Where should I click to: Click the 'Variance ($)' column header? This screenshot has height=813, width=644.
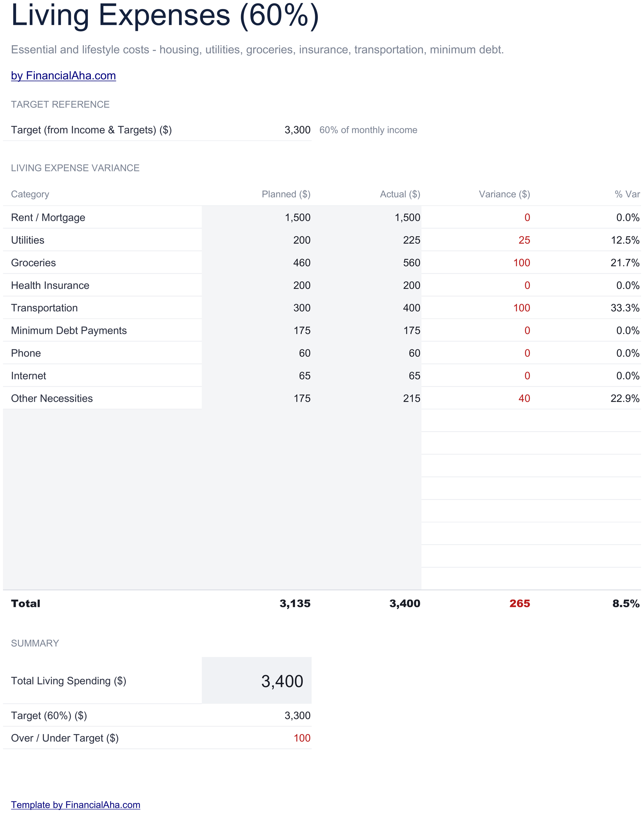tap(505, 194)
